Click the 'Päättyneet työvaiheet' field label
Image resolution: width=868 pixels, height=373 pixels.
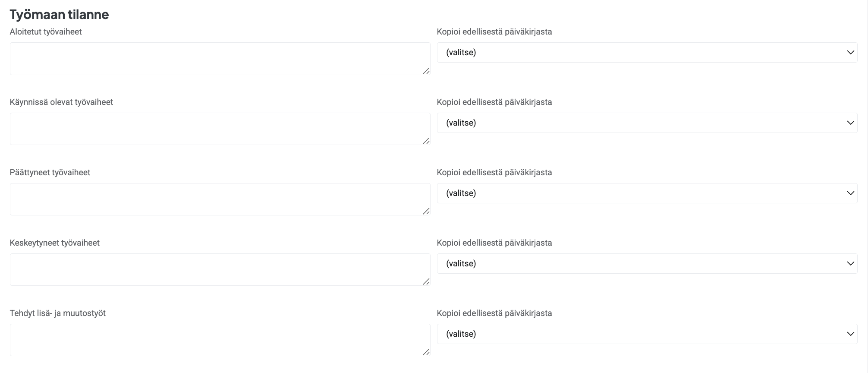[50, 173]
